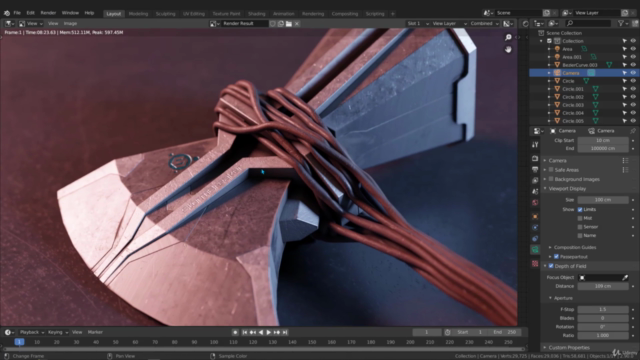Unlink the Render Result image
Viewport: 640px width, 360px height.
tap(297, 24)
